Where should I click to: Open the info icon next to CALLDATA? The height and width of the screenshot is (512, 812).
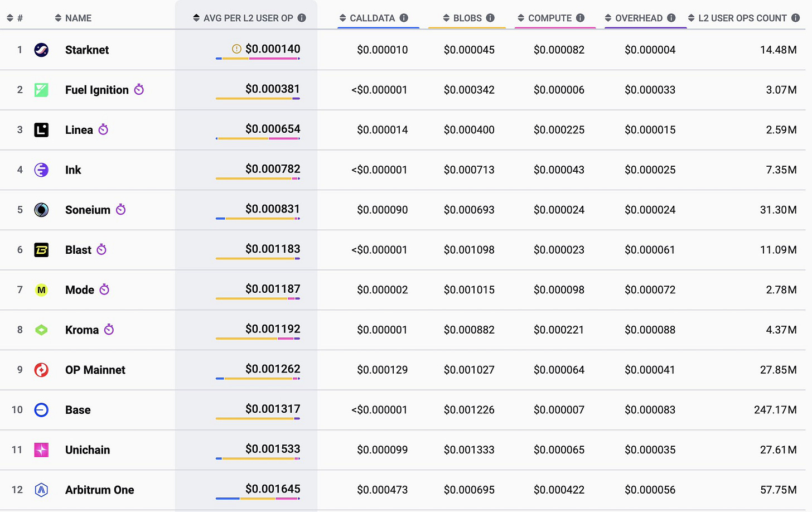(x=404, y=18)
